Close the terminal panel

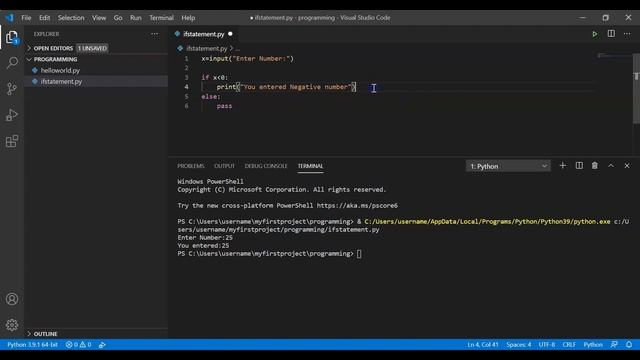(x=627, y=166)
